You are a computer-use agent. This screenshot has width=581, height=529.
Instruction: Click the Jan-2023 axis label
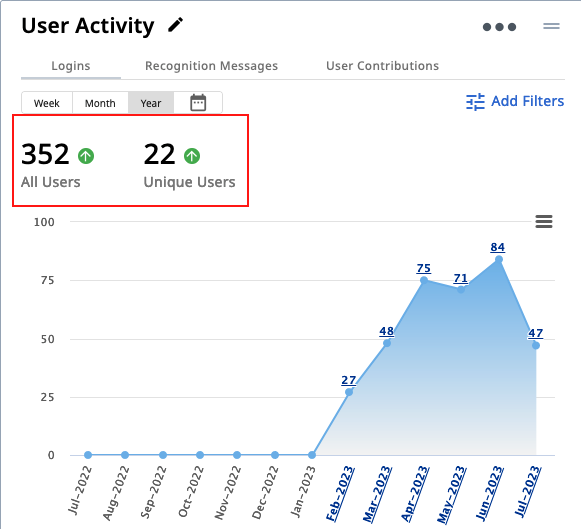(303, 492)
